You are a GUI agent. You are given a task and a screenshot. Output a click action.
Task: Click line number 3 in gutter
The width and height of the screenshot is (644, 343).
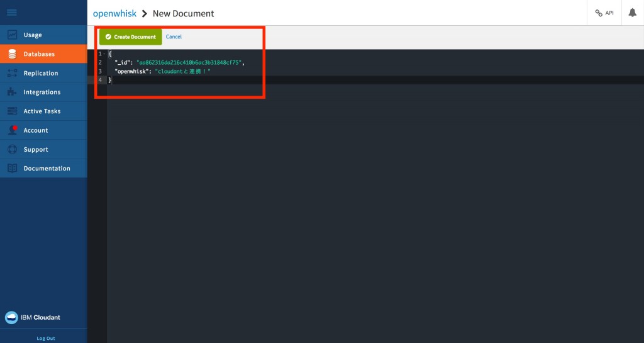[x=100, y=72]
